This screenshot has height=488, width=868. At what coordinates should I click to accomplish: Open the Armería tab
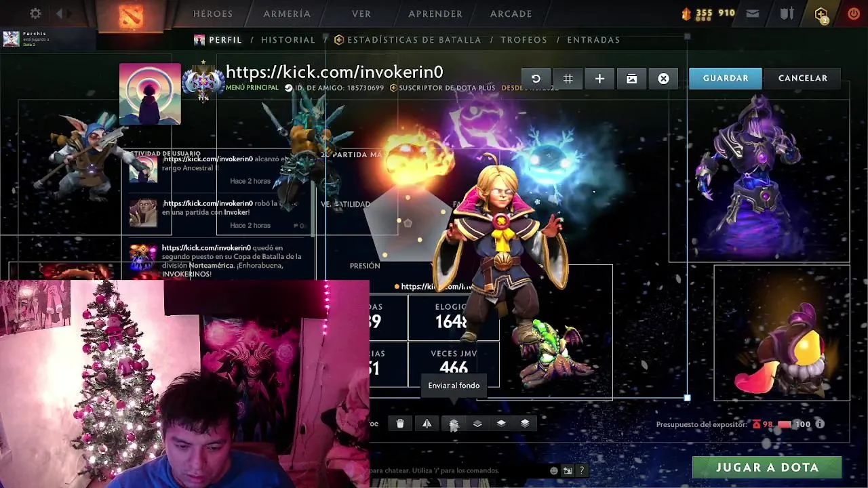(x=287, y=14)
